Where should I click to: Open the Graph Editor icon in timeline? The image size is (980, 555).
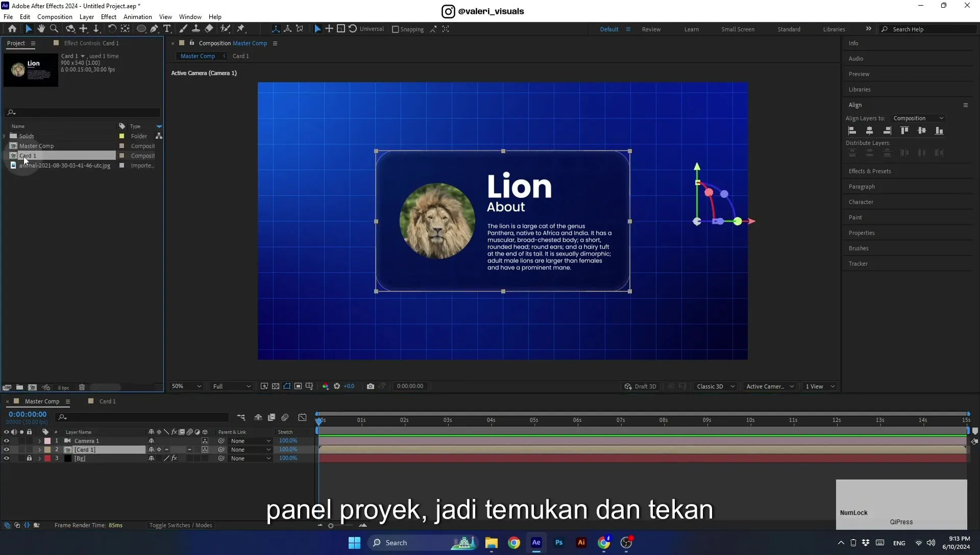pos(302,417)
